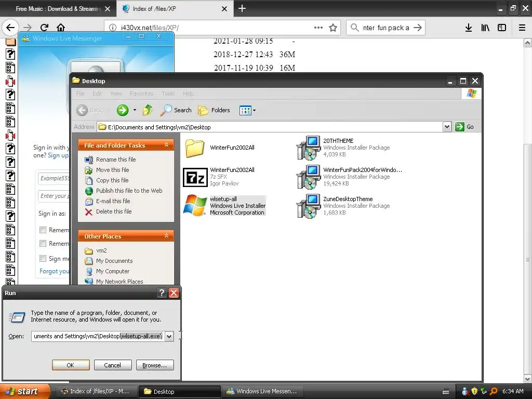Image resolution: width=532 pixels, height=399 pixels.
Task: Click Sign me checkbox in Messenger
Action: (x=43, y=258)
